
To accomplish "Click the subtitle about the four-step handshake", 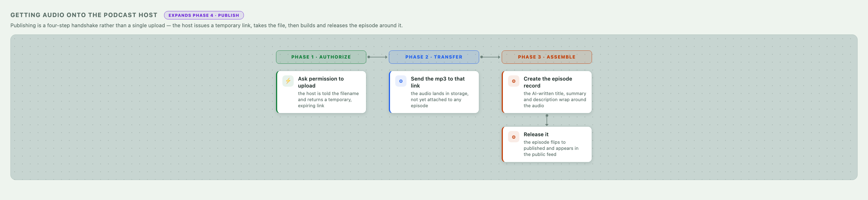I will pos(207,25).
